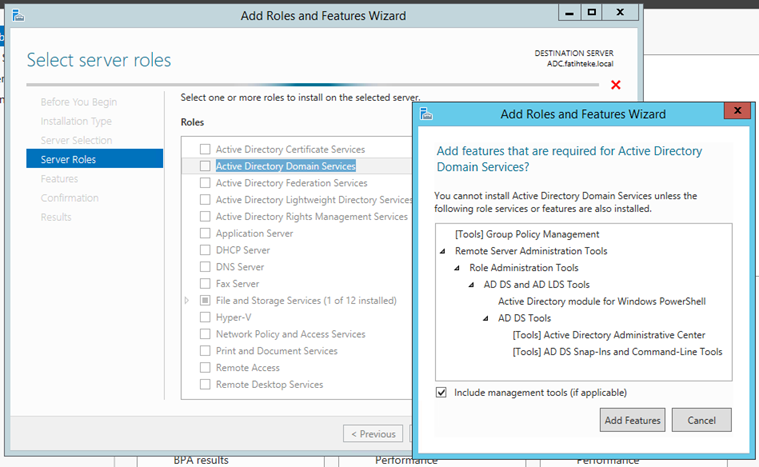
Task: Collapse Remote Server Administration Tools
Action: point(442,251)
